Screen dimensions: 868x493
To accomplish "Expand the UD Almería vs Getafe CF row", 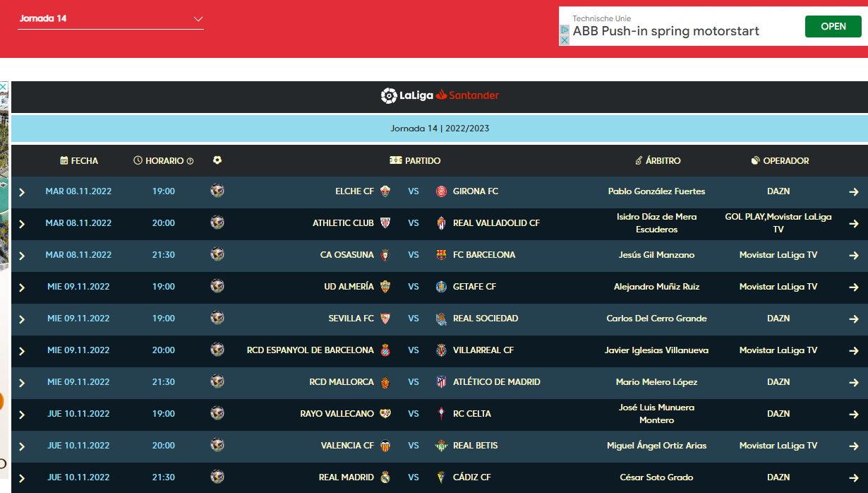I will [22, 287].
